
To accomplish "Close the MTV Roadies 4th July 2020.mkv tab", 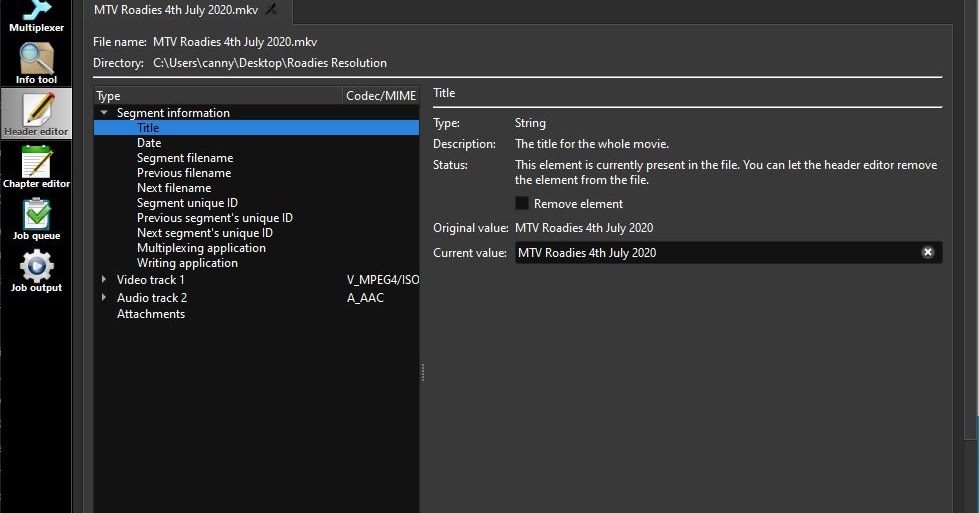I will 272,9.
